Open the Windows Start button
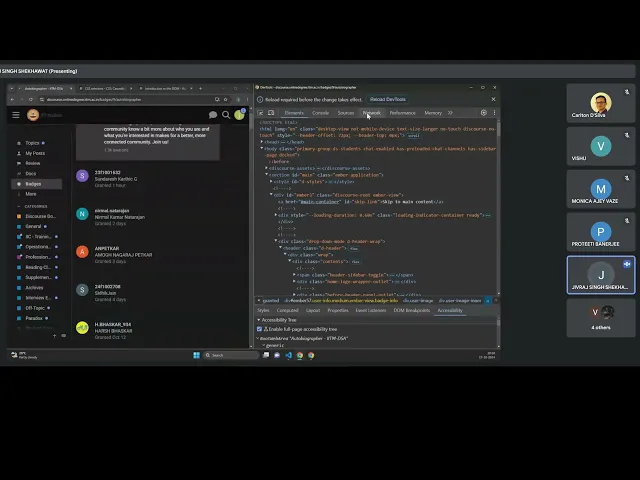The width and height of the screenshot is (640, 480). click(196, 355)
